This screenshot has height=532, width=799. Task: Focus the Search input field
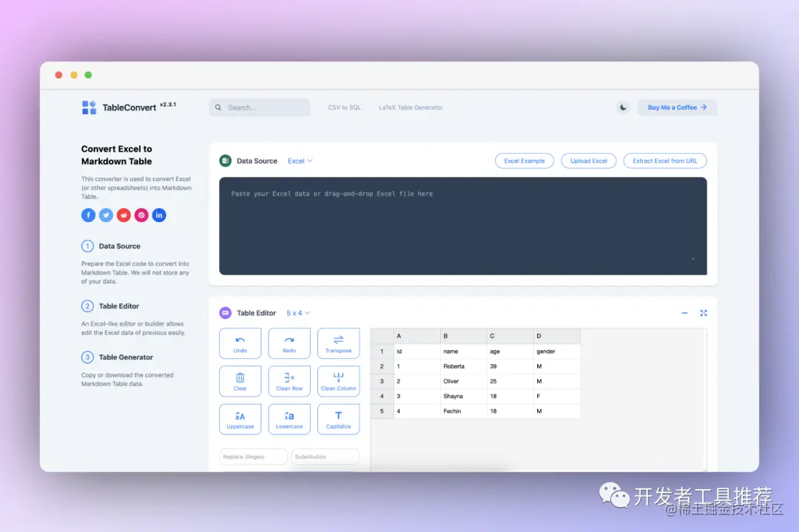[x=260, y=107]
